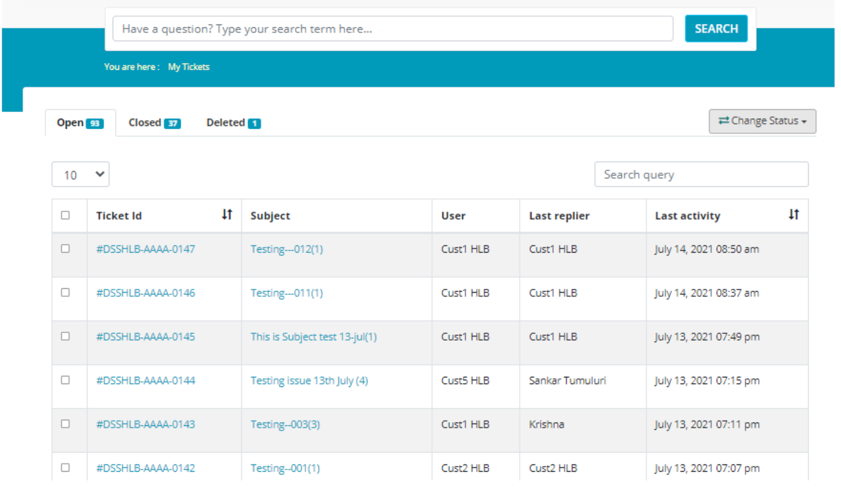Open subject 'Testing issue 13th July (4)'
This screenshot has width=841, height=504.
coord(309,381)
